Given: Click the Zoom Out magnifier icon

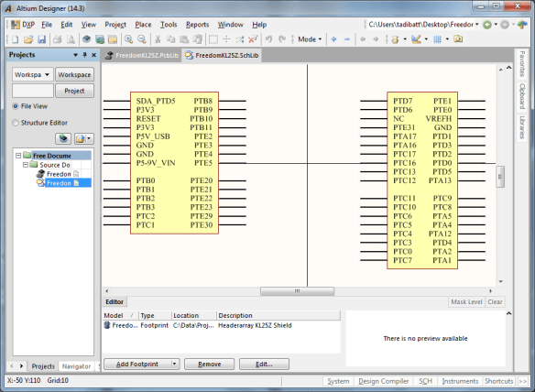Looking at the screenshot, I should [x=142, y=39].
